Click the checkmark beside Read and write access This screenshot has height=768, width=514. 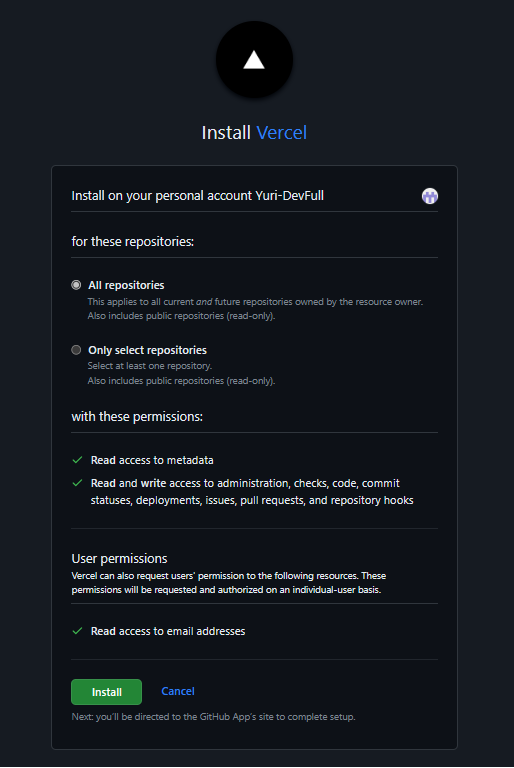77,483
